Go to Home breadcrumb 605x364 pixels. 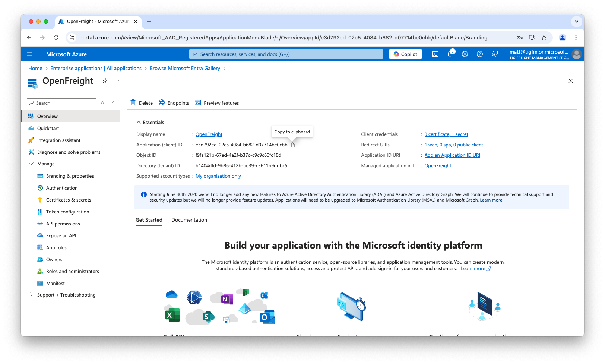pos(35,68)
